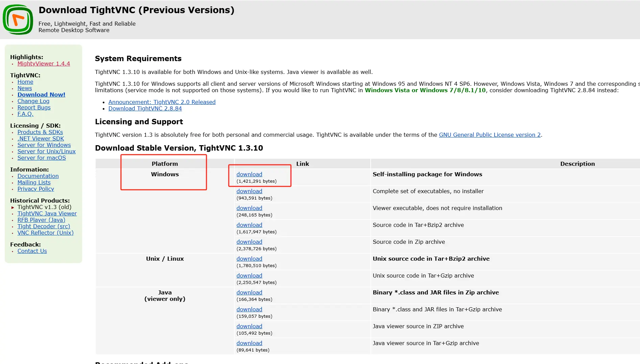Open the News sidebar link
Screen dimensions: 640x364
point(25,88)
